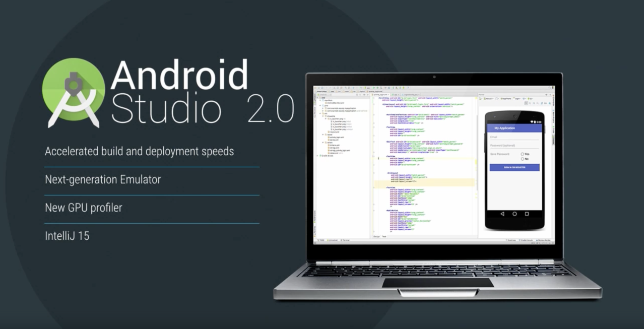Click the Password (optional) field in preview
This screenshot has height=329, width=644.
514,146
